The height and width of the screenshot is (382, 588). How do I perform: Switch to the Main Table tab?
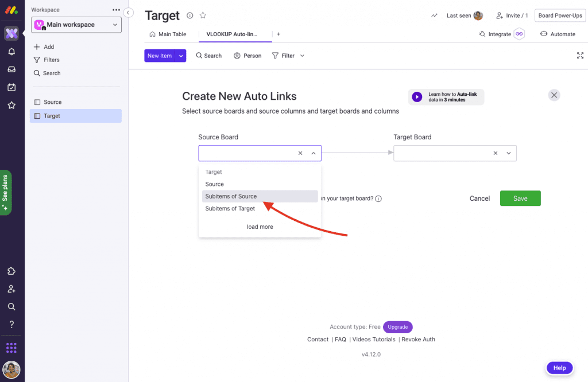coord(168,34)
